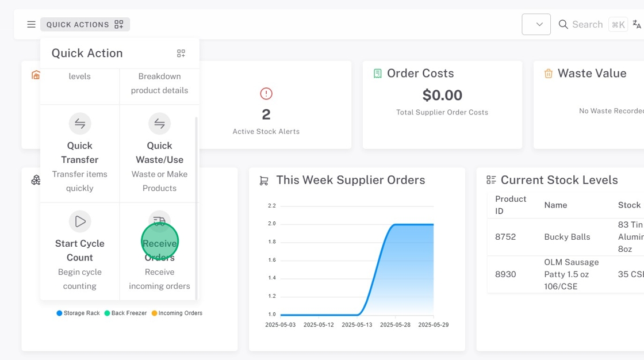Click the Active Stock Alerts warning icon
The height and width of the screenshot is (360, 644).
266,94
